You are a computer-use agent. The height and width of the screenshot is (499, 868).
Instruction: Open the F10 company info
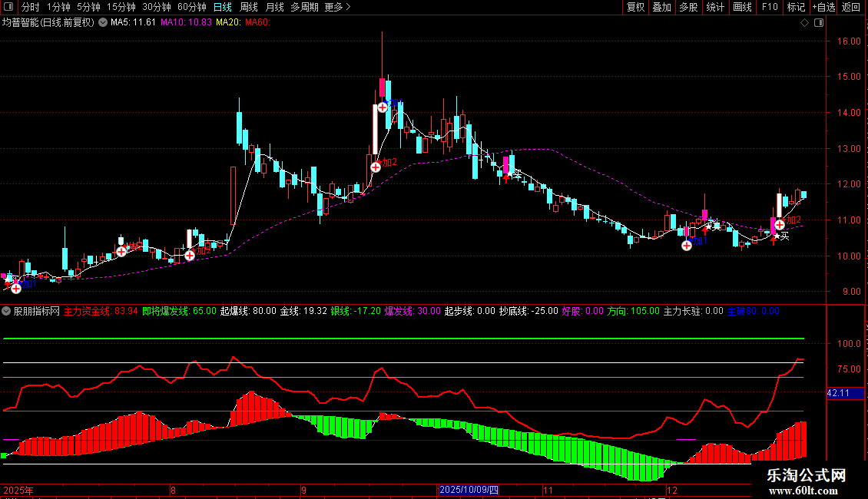tap(769, 7)
